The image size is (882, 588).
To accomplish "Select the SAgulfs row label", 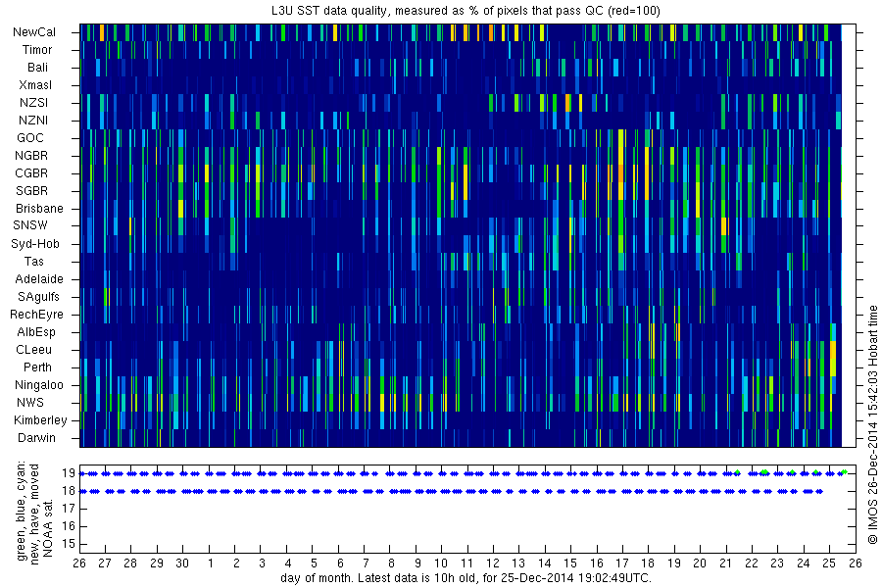I will coord(38,297).
